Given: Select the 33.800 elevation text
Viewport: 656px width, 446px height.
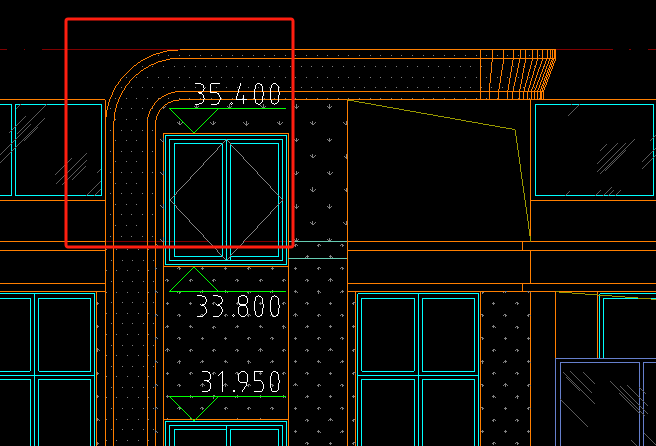Looking at the screenshot, I should [238, 306].
